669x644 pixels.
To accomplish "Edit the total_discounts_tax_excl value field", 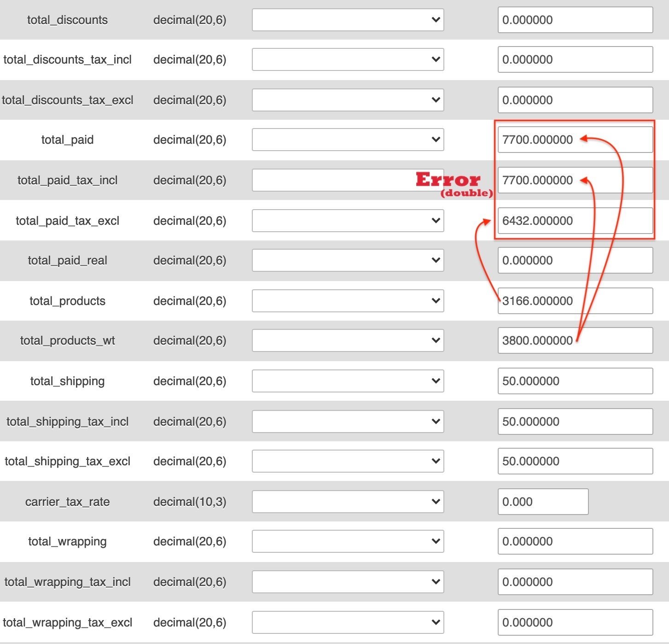I will pos(575,100).
